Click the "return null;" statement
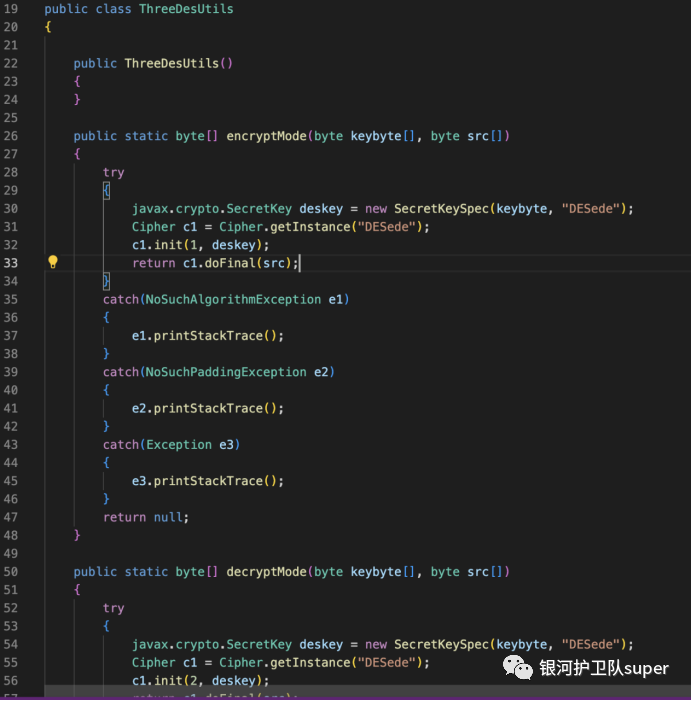Viewport: 692px width, 701px height. pyautogui.click(x=145, y=517)
